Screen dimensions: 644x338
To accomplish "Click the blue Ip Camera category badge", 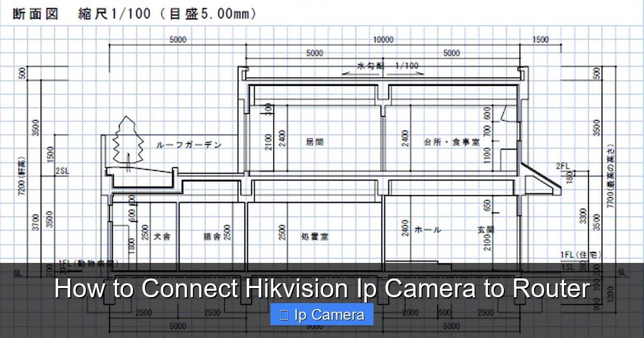I will (x=322, y=314).
